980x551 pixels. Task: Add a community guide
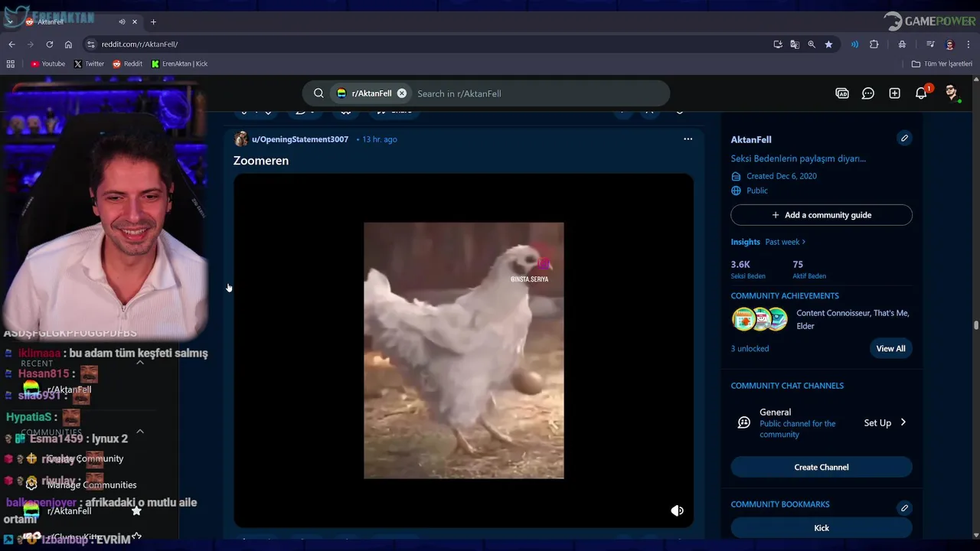822,215
